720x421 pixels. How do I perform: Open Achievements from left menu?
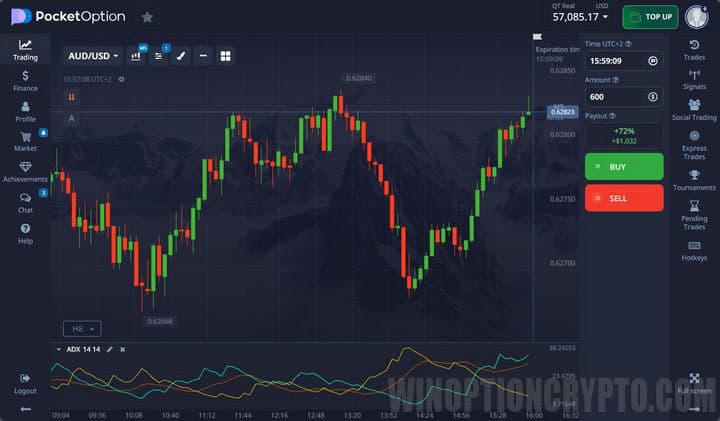(x=25, y=172)
